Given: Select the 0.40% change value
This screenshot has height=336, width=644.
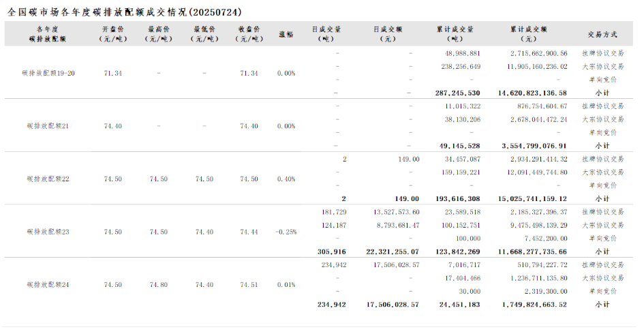Looking at the screenshot, I should click(x=286, y=179).
